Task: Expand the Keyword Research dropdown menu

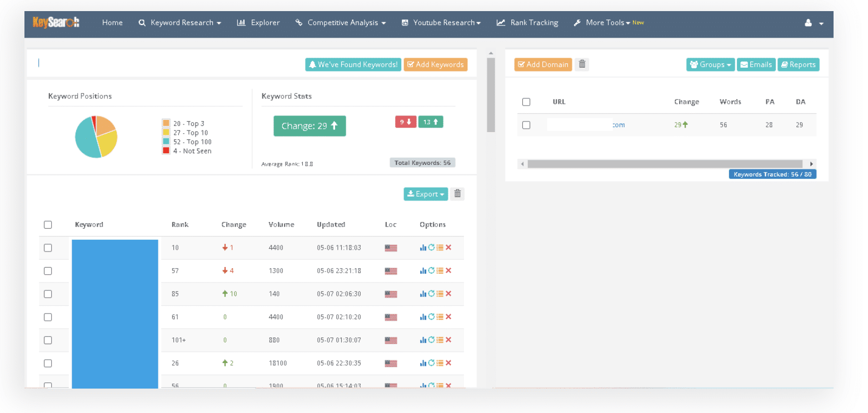Action: coord(180,23)
